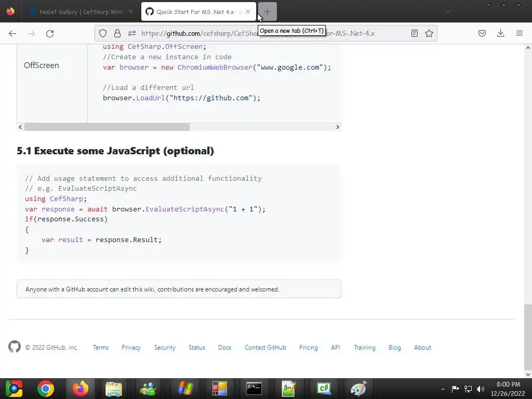
Task: Open the Training footer link
Action: click(x=364, y=348)
